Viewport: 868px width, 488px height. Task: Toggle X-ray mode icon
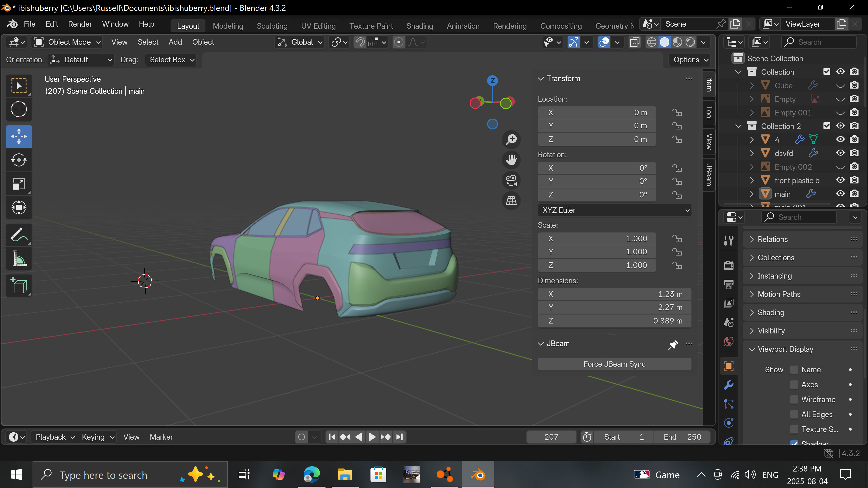pos(634,42)
